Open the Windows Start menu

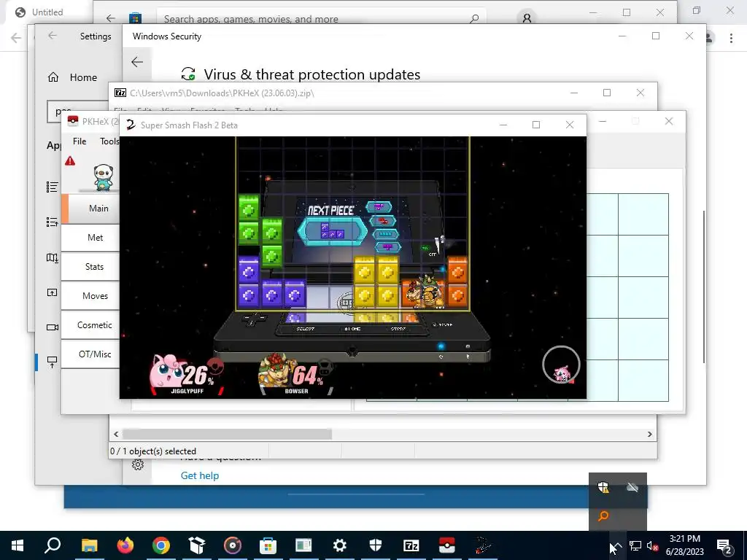18,545
